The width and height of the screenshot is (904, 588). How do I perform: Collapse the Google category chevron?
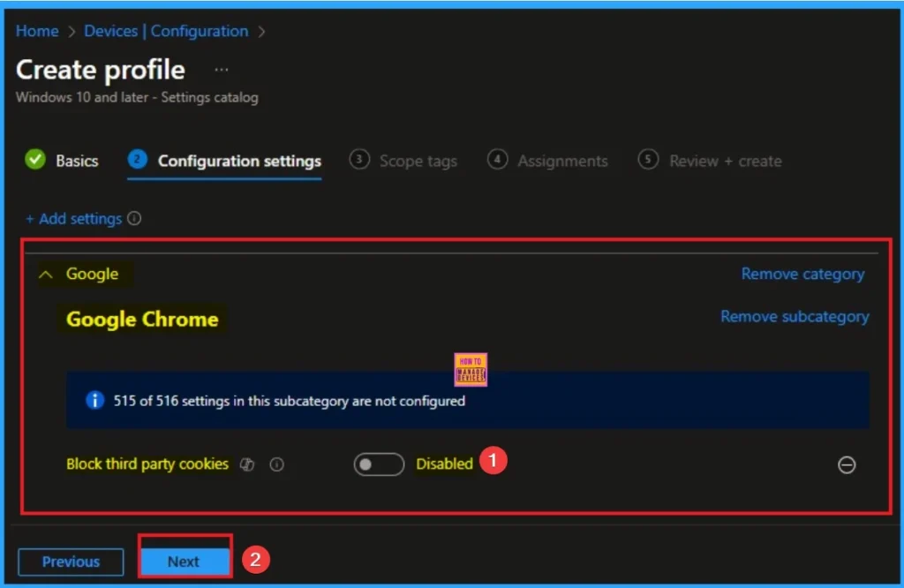click(46, 275)
